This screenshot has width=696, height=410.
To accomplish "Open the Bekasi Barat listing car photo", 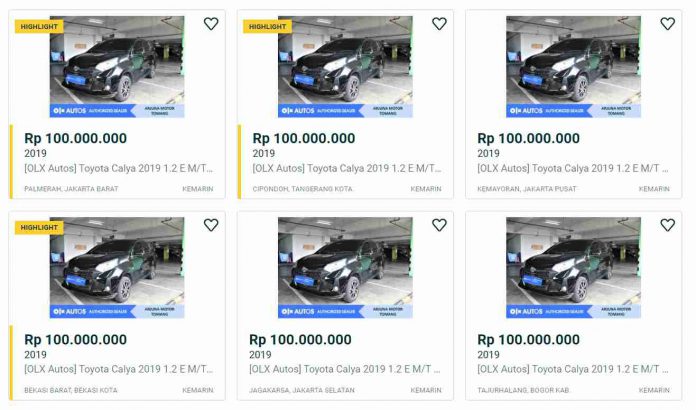I will tap(117, 268).
